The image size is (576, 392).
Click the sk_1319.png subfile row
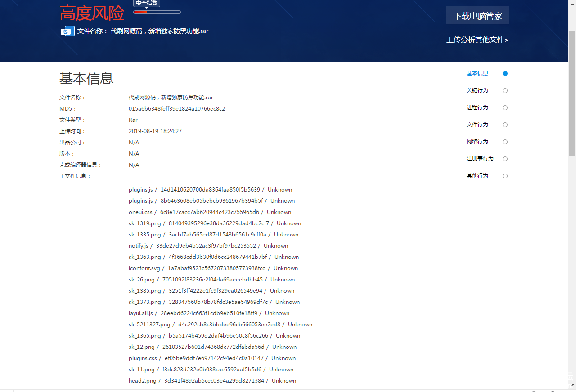pyautogui.click(x=215, y=223)
